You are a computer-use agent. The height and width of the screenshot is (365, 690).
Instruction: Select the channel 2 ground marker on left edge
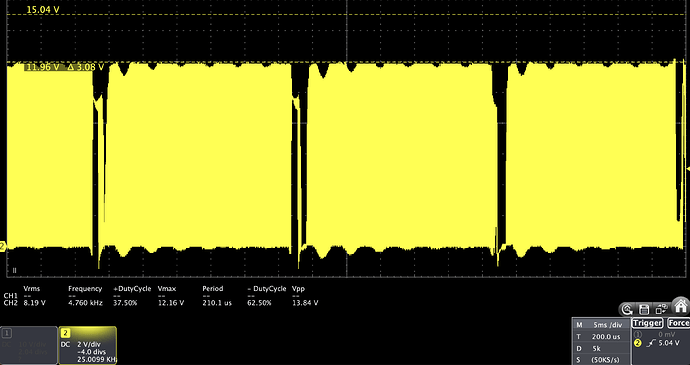click(3, 247)
